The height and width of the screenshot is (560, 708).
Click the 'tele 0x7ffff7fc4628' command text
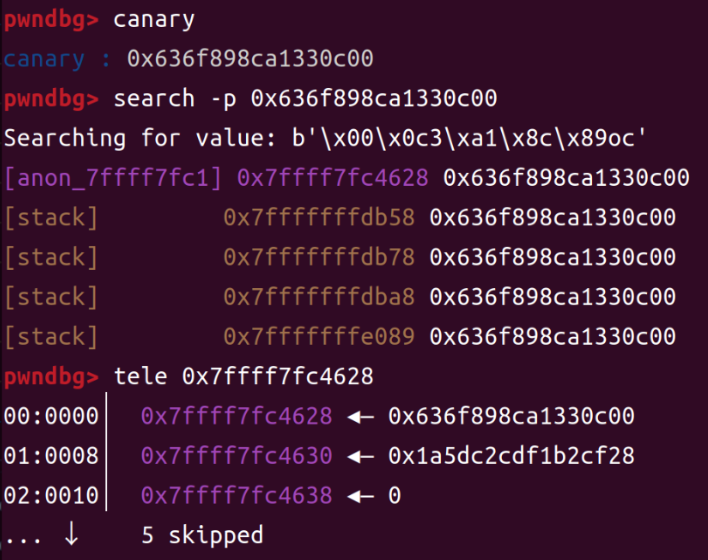coord(244,377)
